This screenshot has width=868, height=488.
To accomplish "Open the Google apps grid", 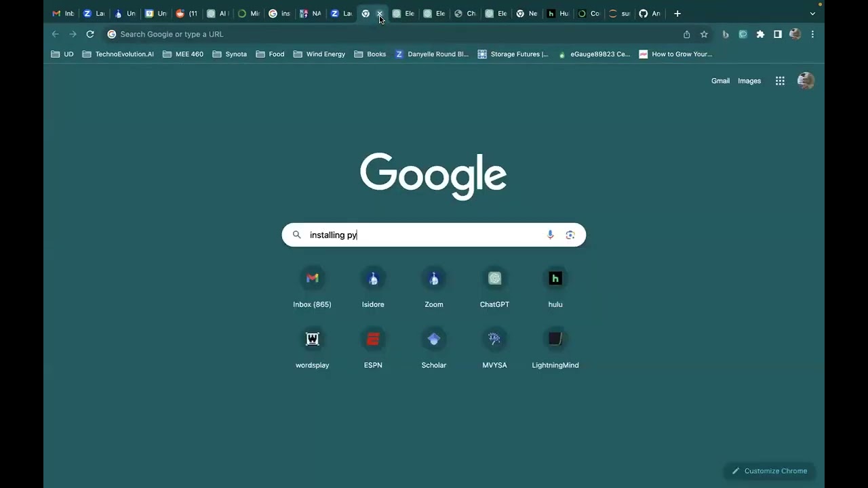I will pos(780,81).
